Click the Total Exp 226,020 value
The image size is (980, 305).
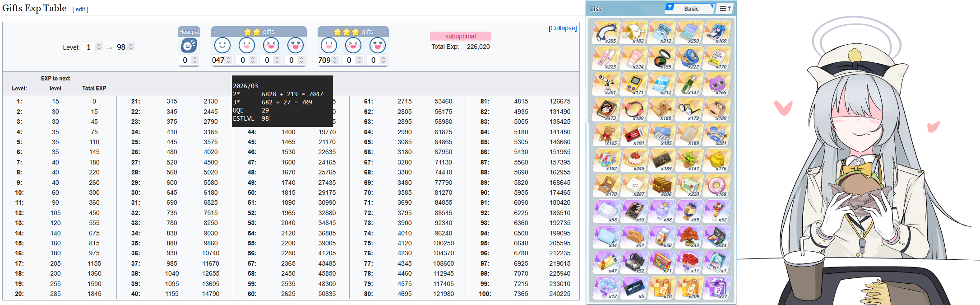[478, 47]
